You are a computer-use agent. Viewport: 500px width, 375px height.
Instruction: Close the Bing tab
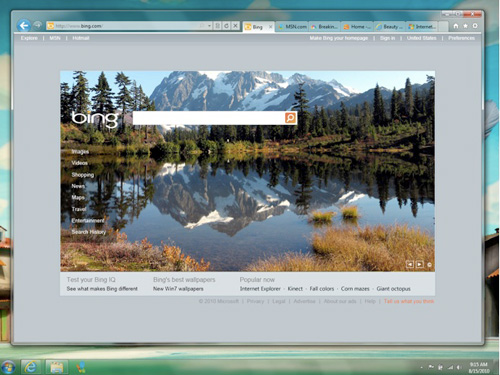(x=270, y=27)
